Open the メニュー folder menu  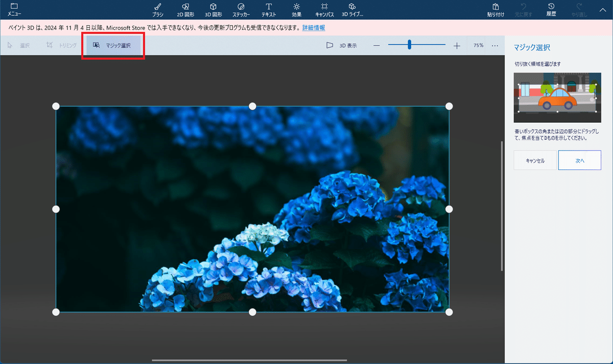pos(14,9)
